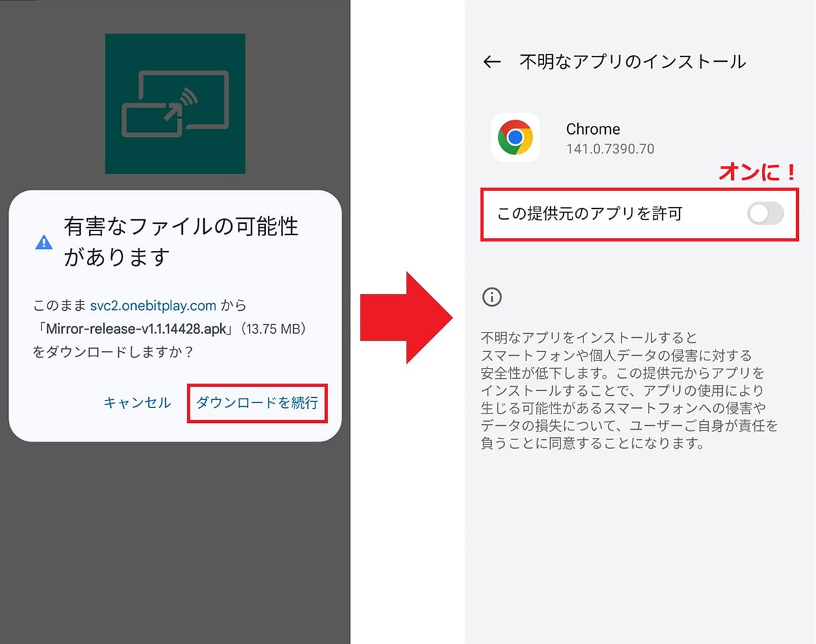Click the blue warning triangle icon
Image resolution: width=816 pixels, height=644 pixels.
[44, 242]
